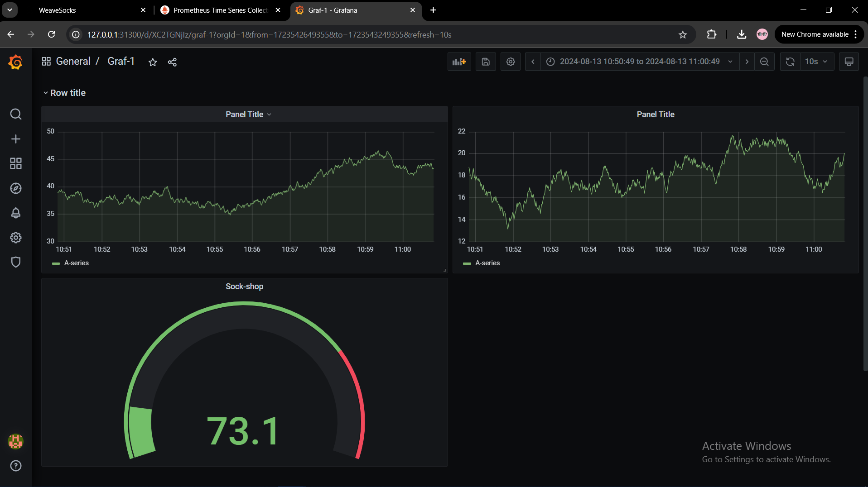Open Chrome three-dot menu

[x=856, y=34]
